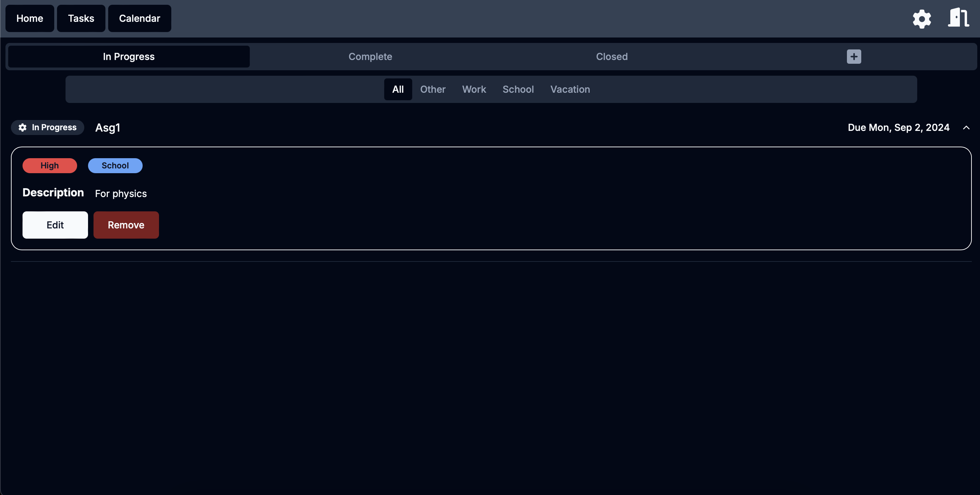Remove the Asg1 task
The image size is (980, 495).
[126, 225]
